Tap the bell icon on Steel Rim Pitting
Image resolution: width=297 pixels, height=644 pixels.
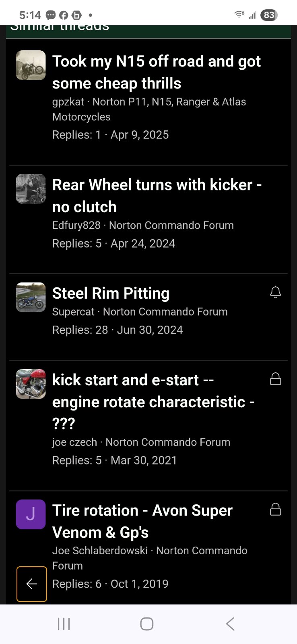(x=275, y=292)
